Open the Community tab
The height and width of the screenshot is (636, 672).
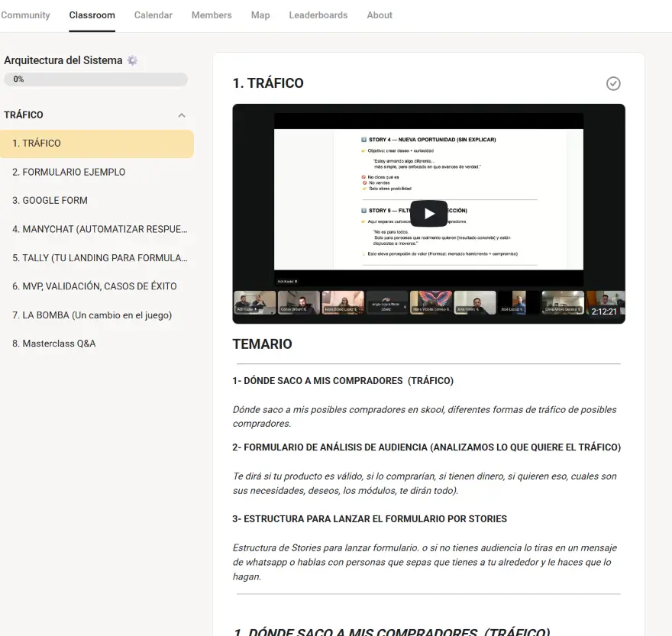(25, 15)
